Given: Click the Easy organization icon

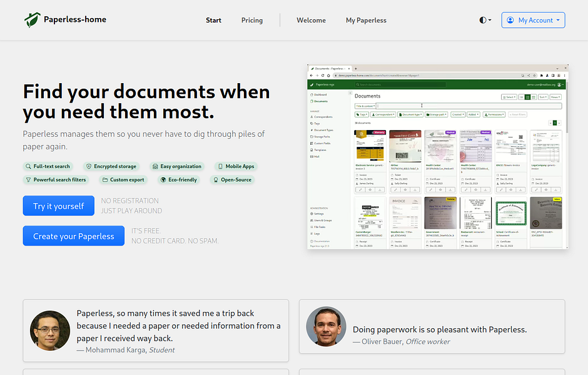Looking at the screenshot, I should [155, 166].
